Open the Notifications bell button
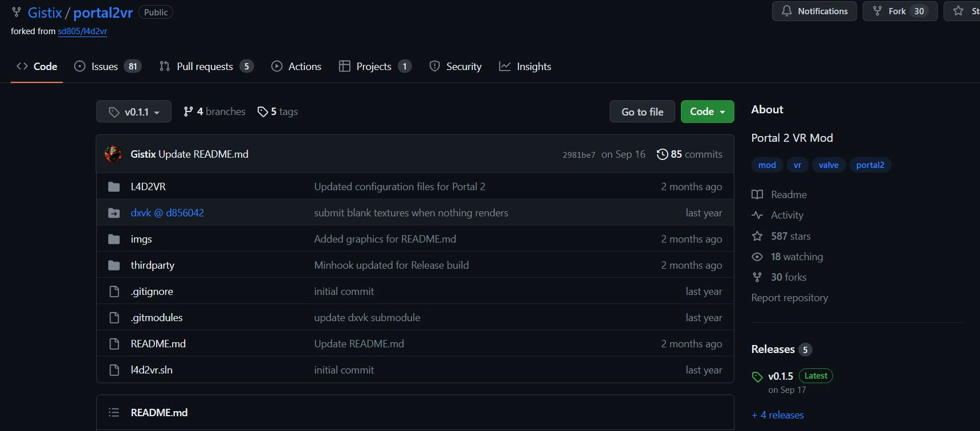Screen dimensions: 980x431 pyautogui.click(x=814, y=11)
